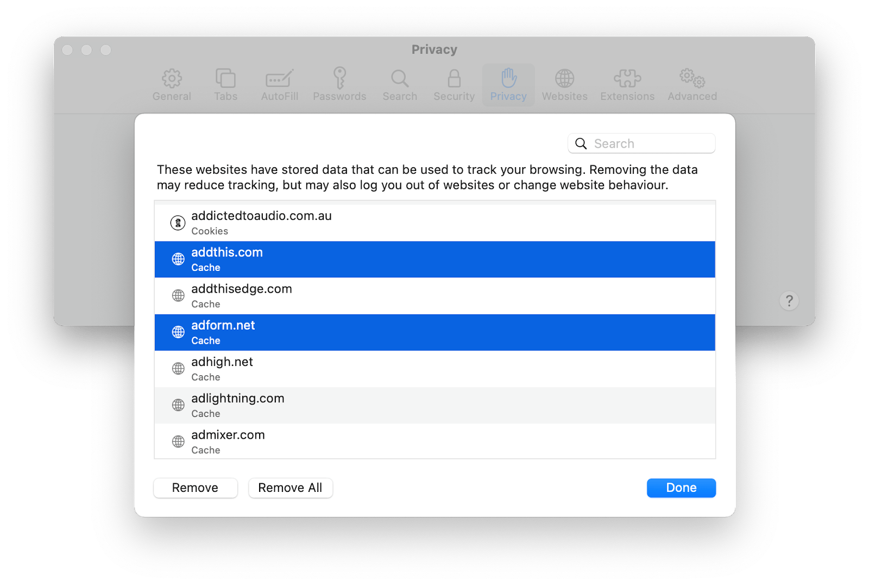
Task: Click the globe icon beside adhigh.net
Action: click(x=178, y=368)
